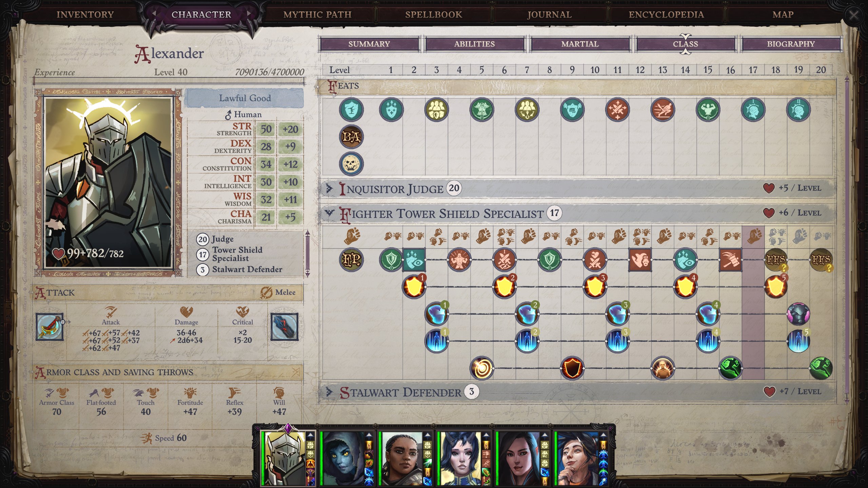Click the hammer feat icon at level 16
This screenshot has width=868, height=488.
(730, 260)
